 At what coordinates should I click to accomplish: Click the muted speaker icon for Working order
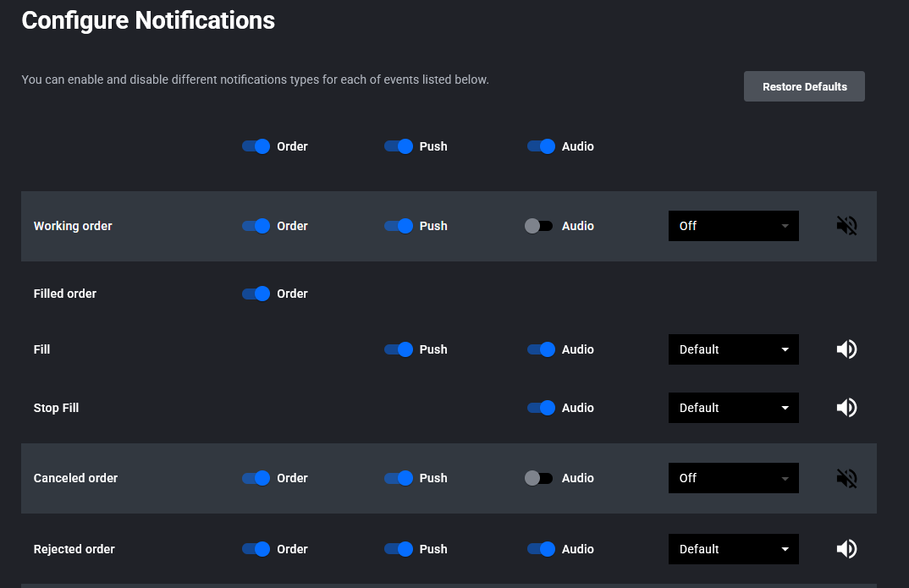click(846, 226)
